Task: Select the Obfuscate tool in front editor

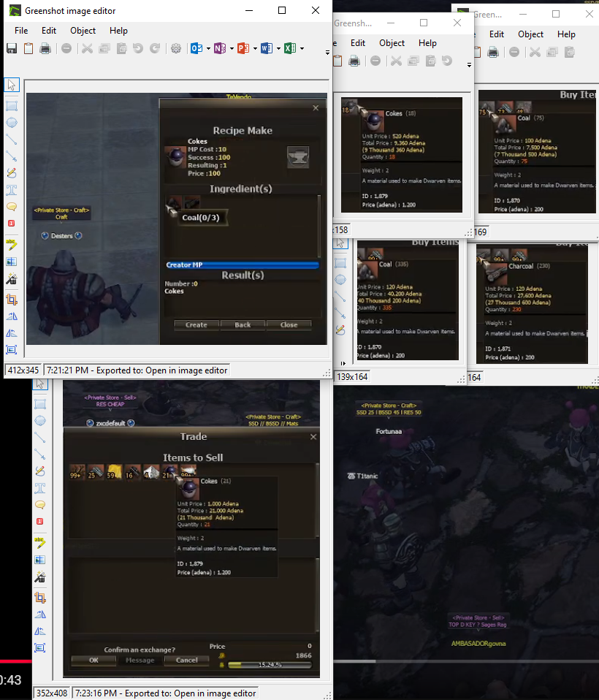Action: (12, 262)
